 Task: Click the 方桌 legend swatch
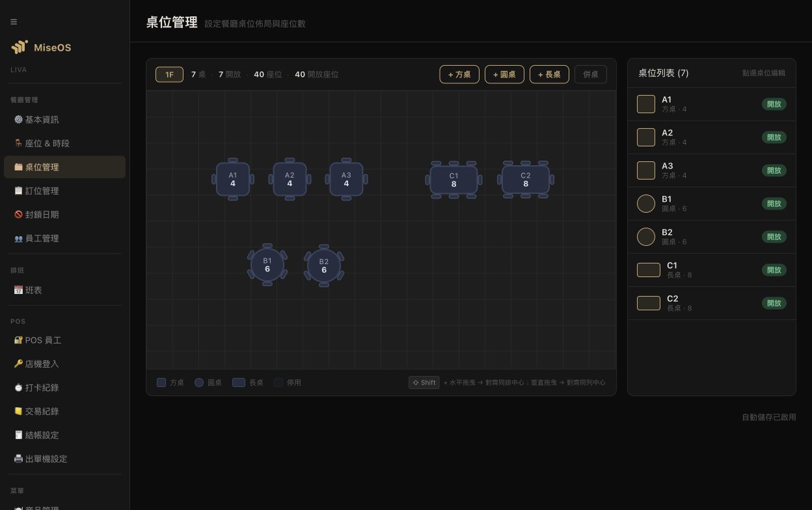point(161,382)
